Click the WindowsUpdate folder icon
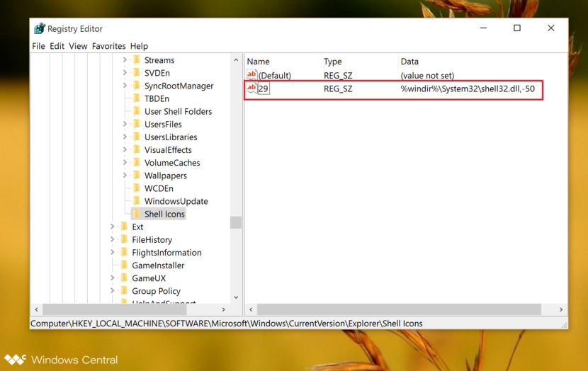 click(x=137, y=201)
